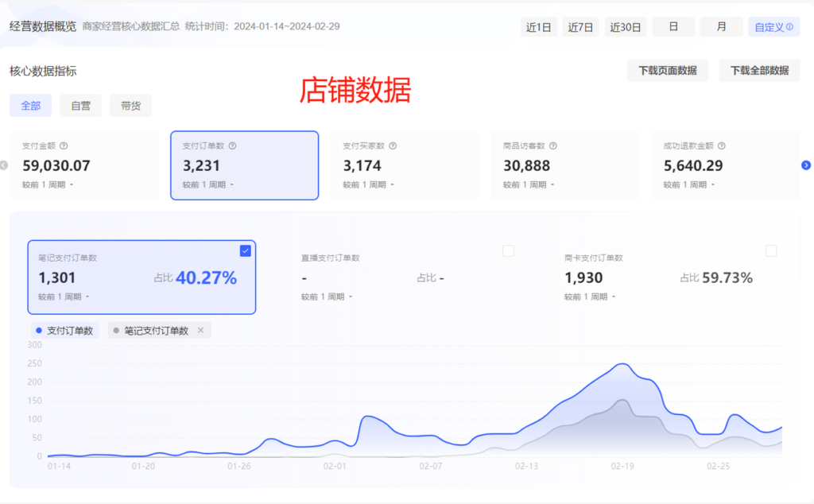Select the 近30日 time range tab
The width and height of the screenshot is (814, 504).
tap(626, 26)
